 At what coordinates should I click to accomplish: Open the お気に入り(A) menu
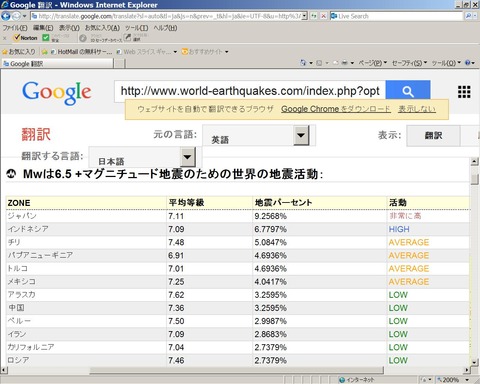tap(102, 28)
